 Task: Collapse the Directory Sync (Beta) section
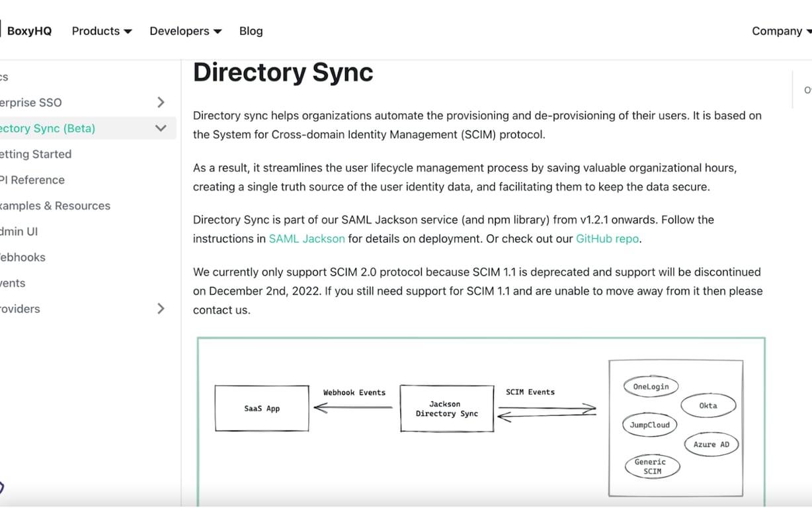point(160,128)
